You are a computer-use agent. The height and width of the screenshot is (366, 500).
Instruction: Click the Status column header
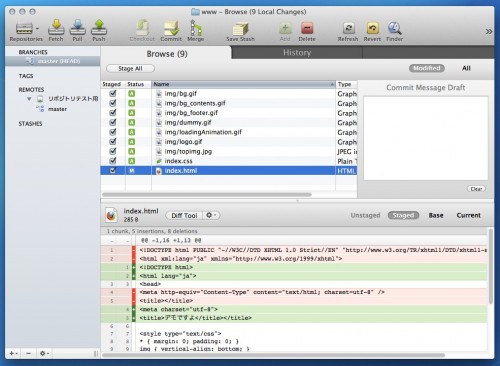(138, 84)
